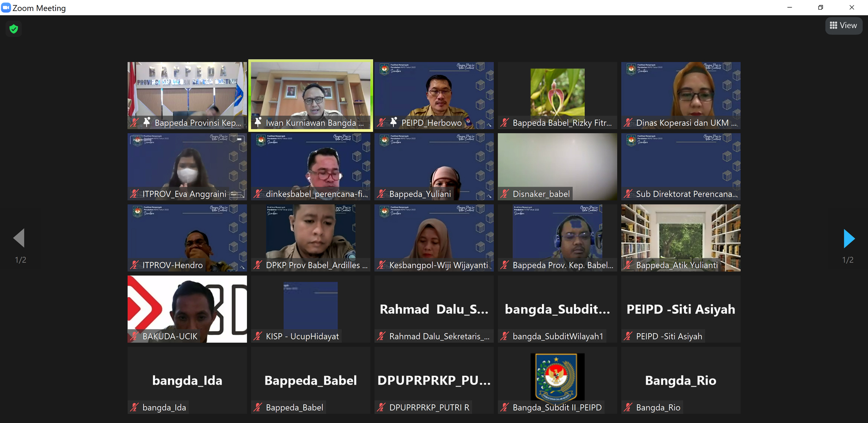The width and height of the screenshot is (868, 423).
Task: Click muted microphone icon on BAKUDA-UCIK
Action: pos(135,336)
